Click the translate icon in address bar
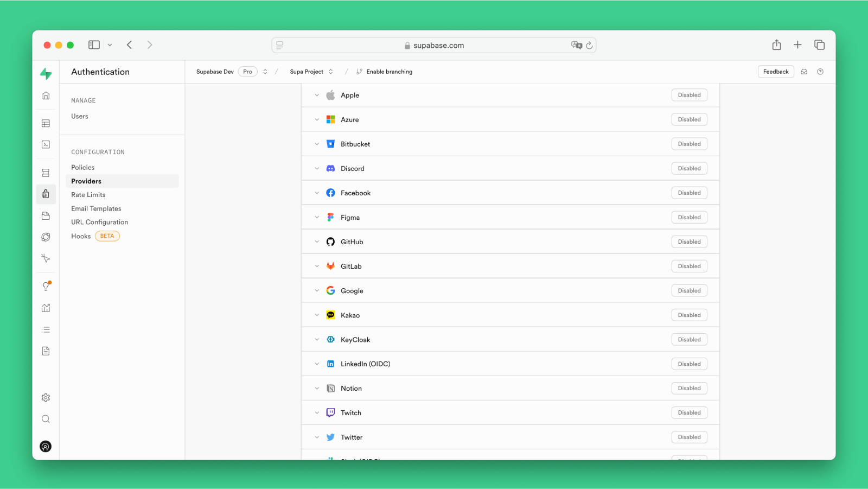This screenshot has width=868, height=489. [577, 45]
